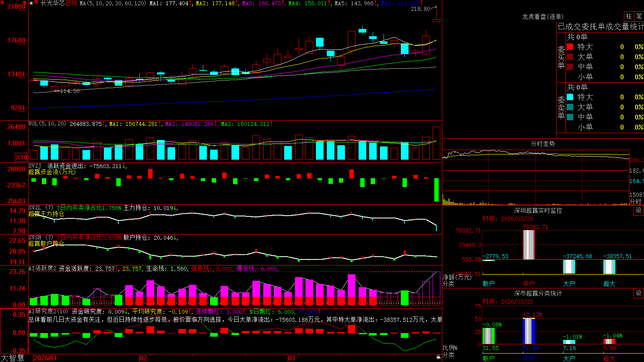644x362 pixels.
Task: Click the 长光华芯 stock name
Action: tap(53, 3)
